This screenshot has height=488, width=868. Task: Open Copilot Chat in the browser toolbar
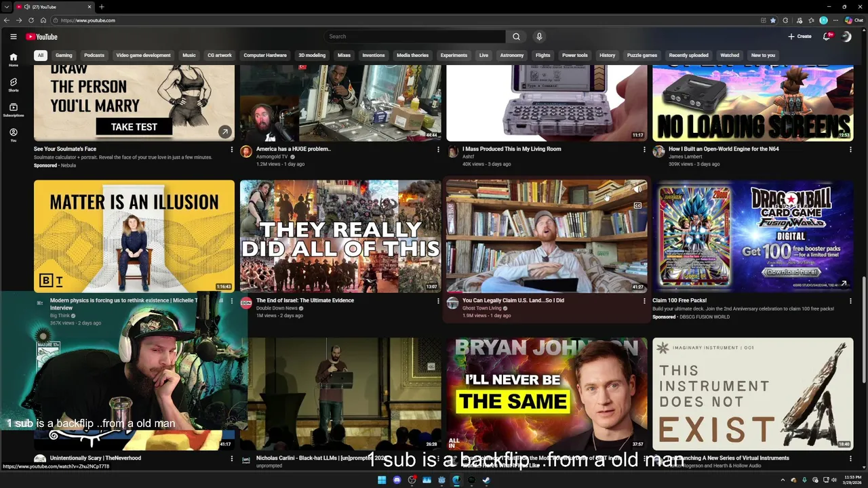click(x=854, y=20)
